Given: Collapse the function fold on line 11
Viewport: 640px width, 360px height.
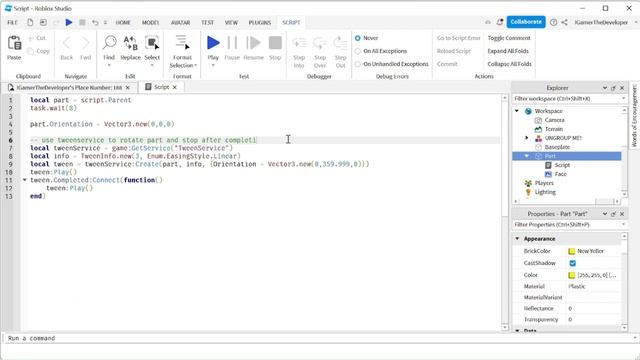Looking at the screenshot, I should click(25, 180).
